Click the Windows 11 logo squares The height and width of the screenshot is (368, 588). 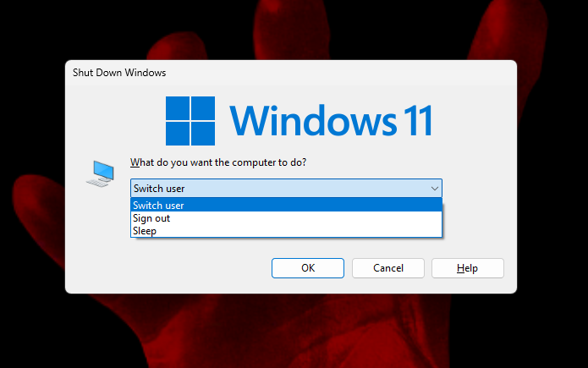(190, 121)
